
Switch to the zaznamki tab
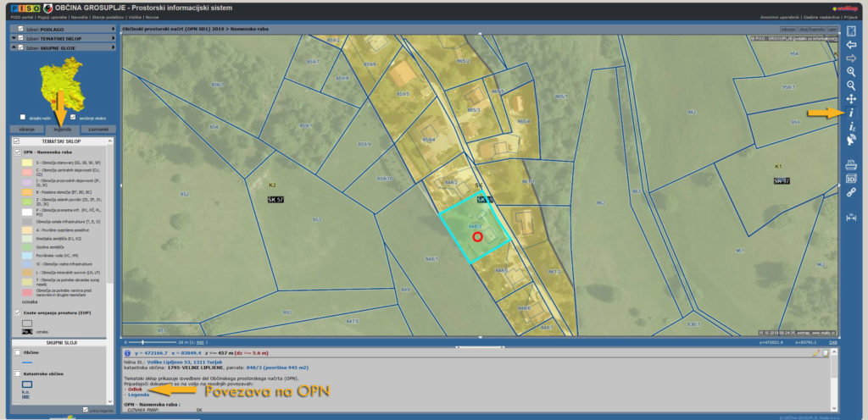tap(99, 129)
